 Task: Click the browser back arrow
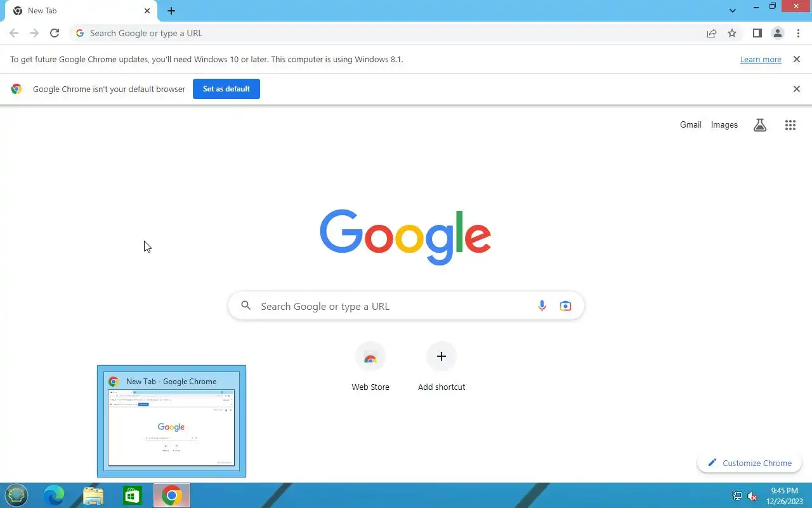click(x=14, y=33)
